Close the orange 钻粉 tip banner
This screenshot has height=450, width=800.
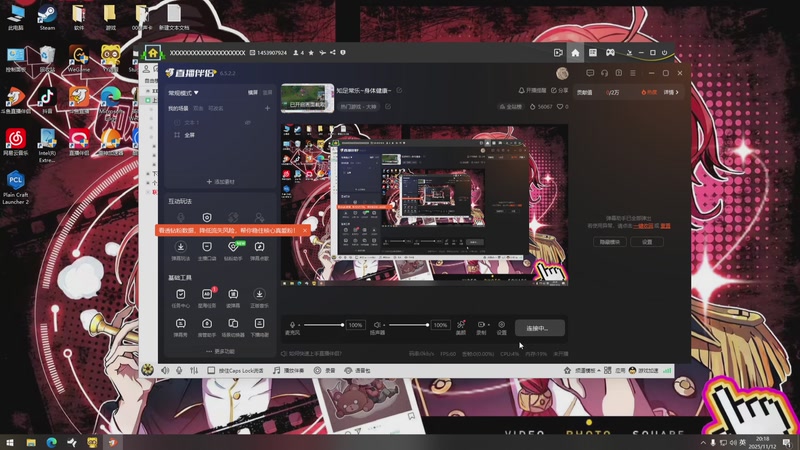tap(305, 231)
